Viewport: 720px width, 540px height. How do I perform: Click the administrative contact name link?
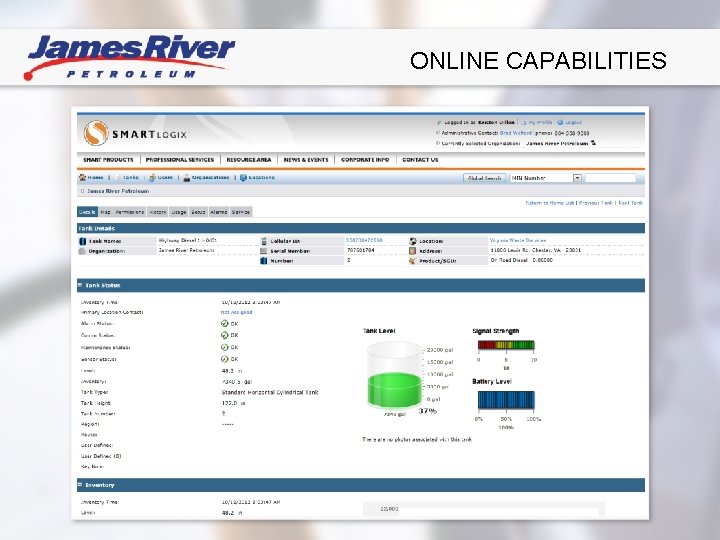[x=516, y=133]
